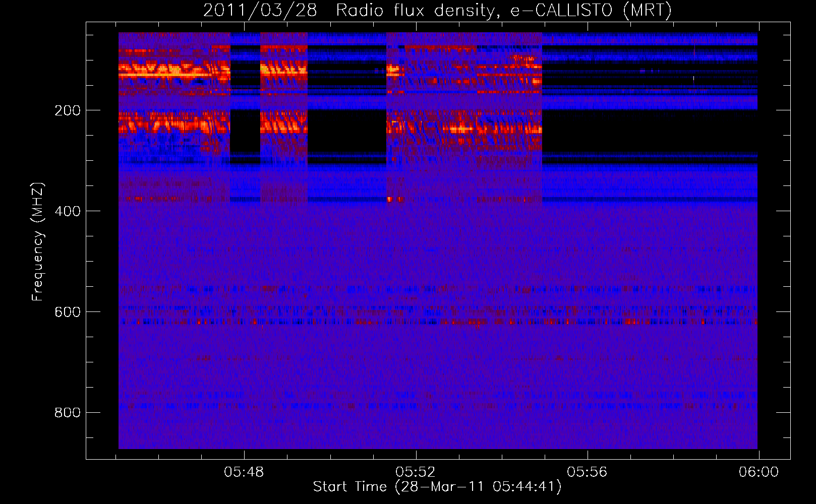Viewport: 816px width, 504px height.
Task: Click the '800' frequency tick label
Action: (68, 413)
